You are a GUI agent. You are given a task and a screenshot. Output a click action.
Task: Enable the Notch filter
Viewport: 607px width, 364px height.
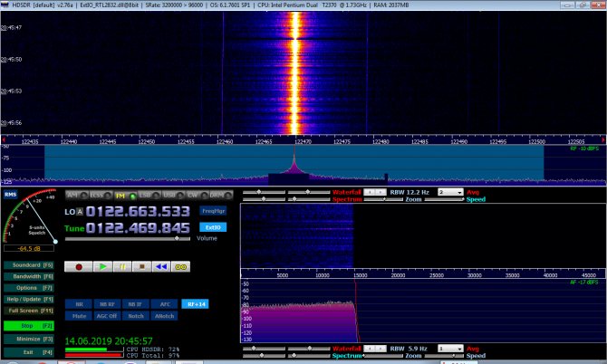[x=136, y=316]
